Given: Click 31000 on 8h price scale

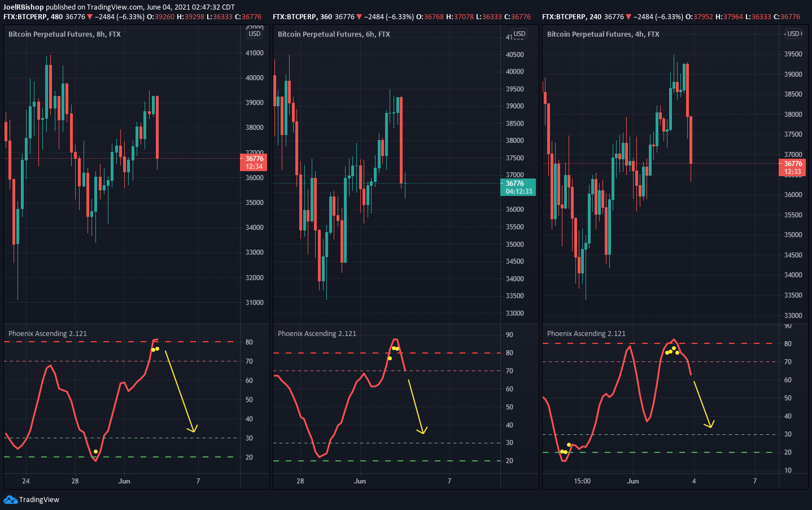Looking at the screenshot, I should point(254,303).
